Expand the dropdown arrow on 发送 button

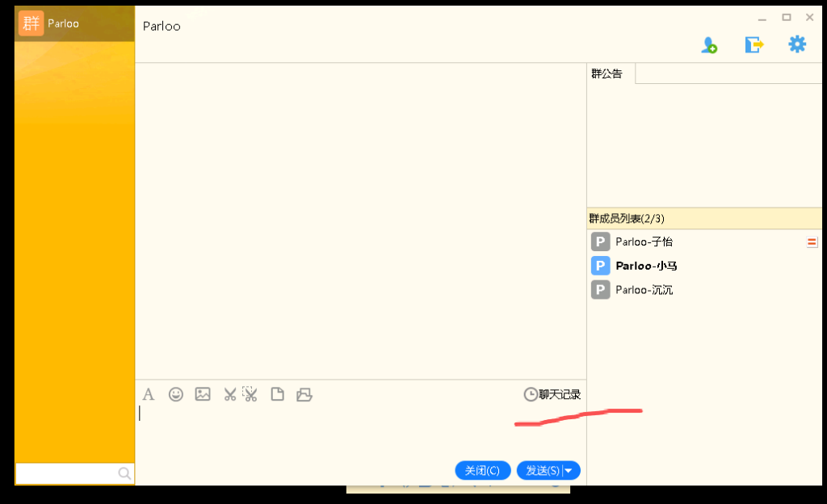(570, 470)
